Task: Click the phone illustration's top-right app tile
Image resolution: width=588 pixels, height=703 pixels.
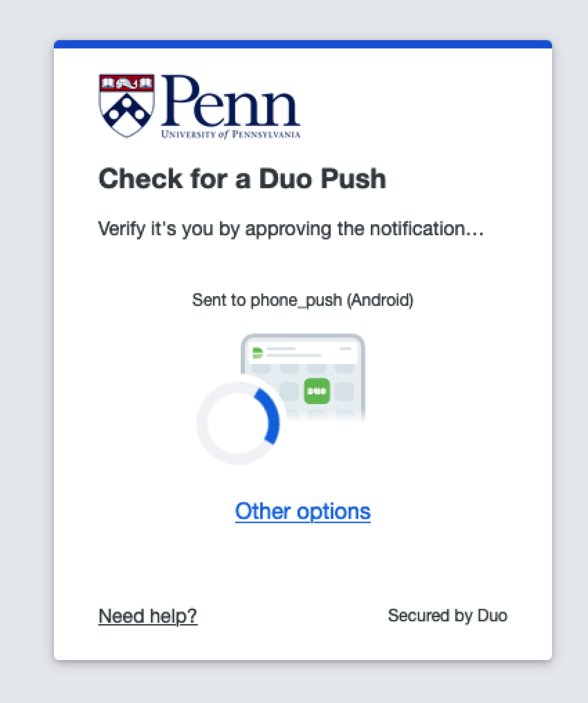Action: tap(344, 369)
